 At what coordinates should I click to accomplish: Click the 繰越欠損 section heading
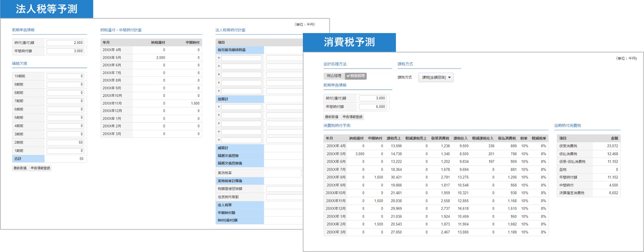tap(19, 63)
